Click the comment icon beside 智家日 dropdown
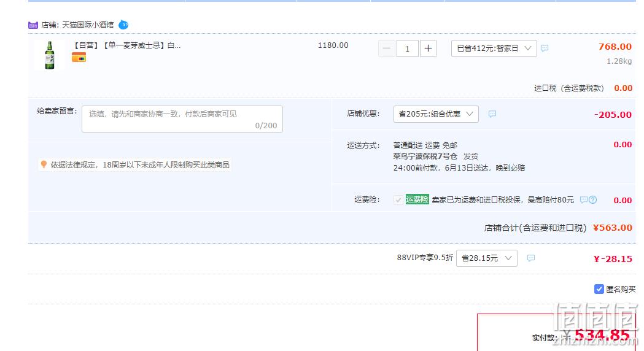This screenshot has width=644, height=351. tap(545, 48)
